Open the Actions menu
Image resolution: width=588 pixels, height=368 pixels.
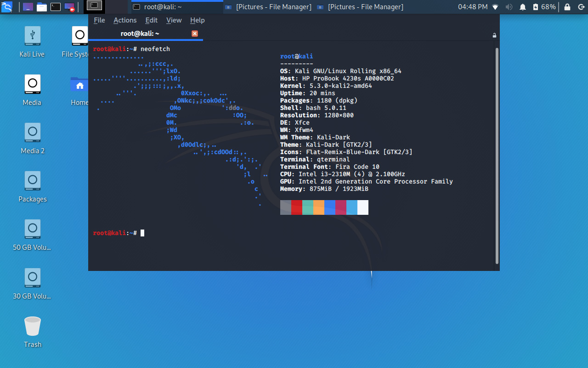124,20
